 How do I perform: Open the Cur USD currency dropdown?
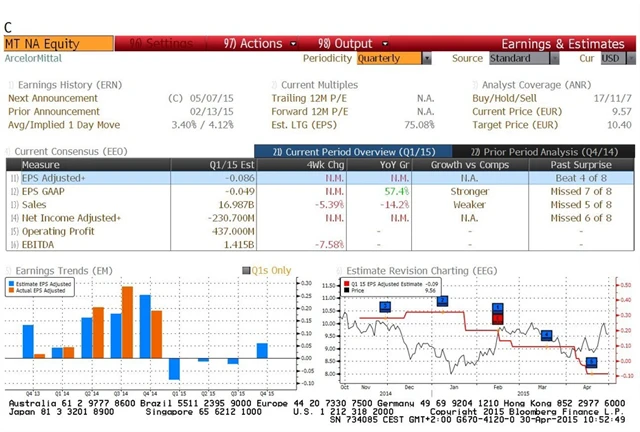[x=610, y=58]
